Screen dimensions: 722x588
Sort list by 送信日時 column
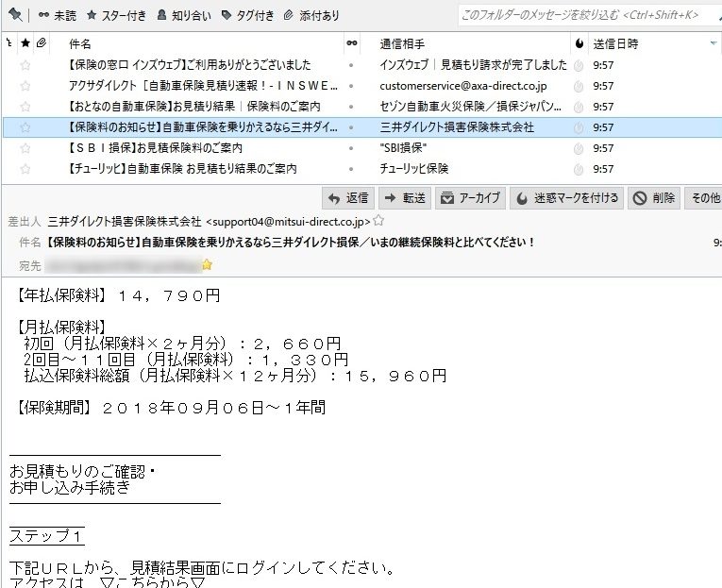[615, 43]
